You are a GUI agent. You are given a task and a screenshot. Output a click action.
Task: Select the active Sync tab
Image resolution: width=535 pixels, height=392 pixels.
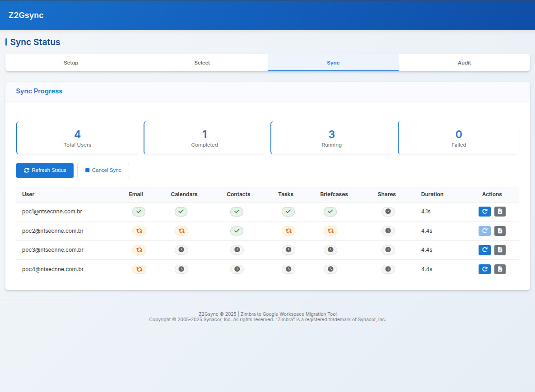333,63
